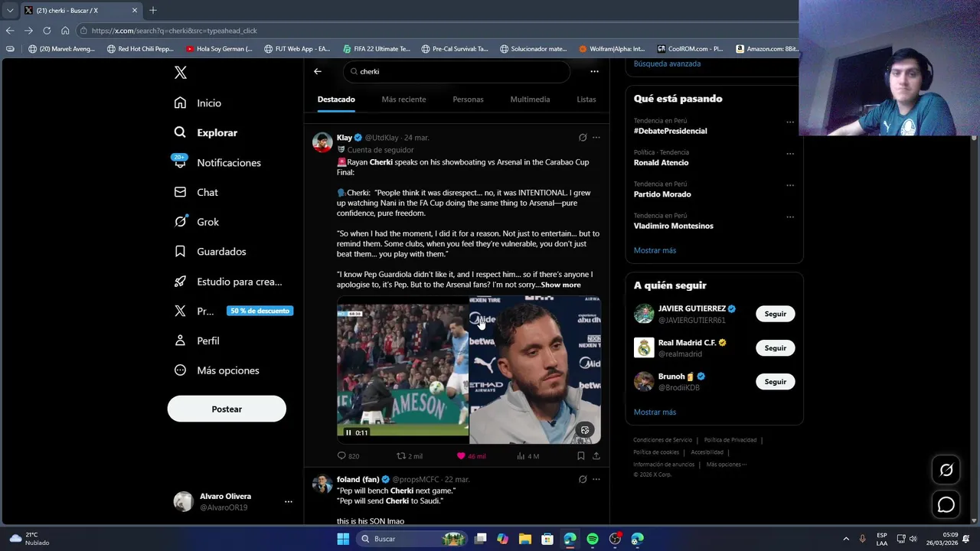Click Grok icon on Klay's post
980x551 pixels.
tap(583, 138)
